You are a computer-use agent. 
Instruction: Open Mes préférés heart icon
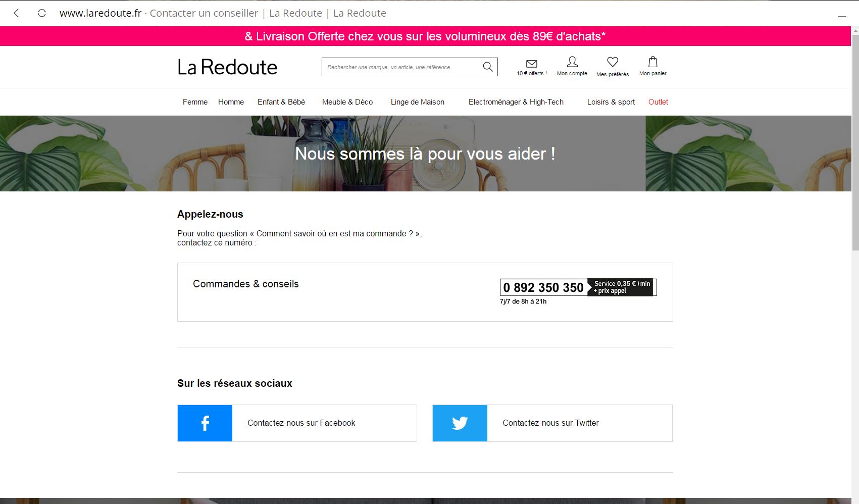pos(612,62)
